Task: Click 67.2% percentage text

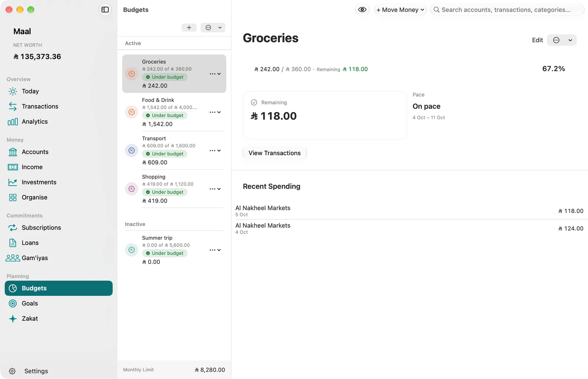Action: click(553, 69)
